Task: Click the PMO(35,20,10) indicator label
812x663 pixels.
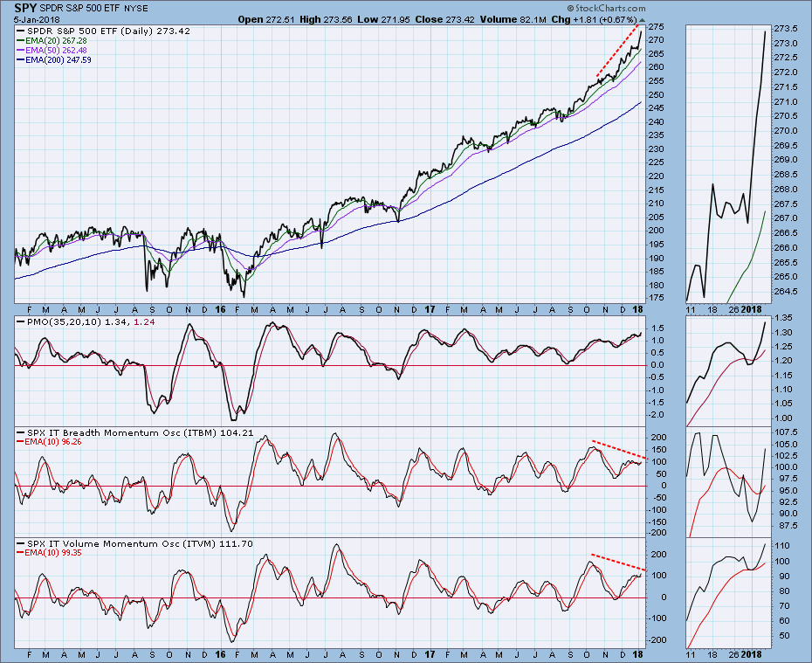Action: coord(86,322)
